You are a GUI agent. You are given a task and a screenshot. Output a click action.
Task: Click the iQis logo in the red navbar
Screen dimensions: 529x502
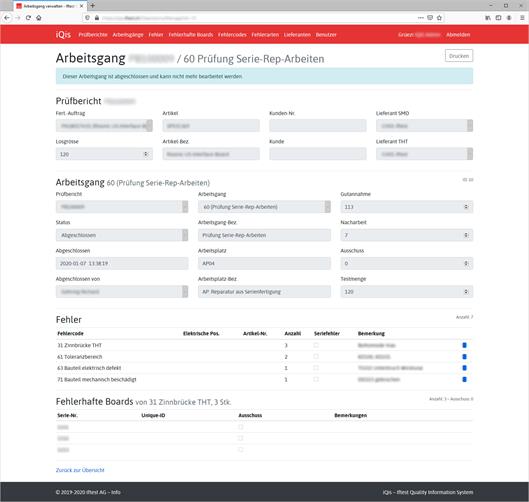[63, 34]
